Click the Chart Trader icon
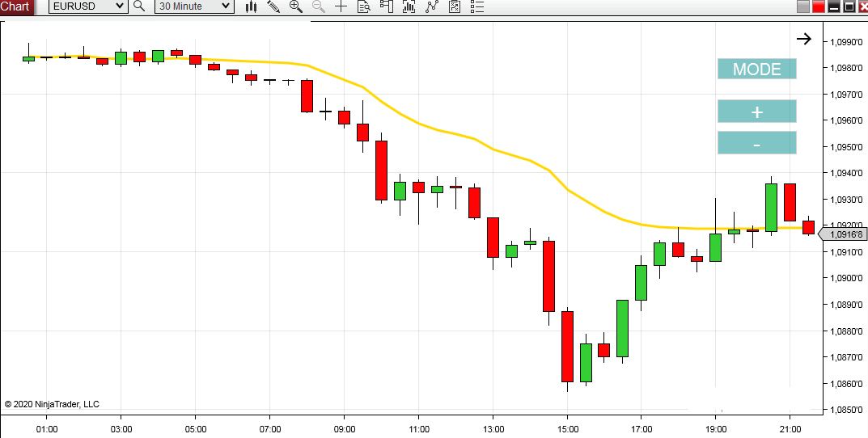This screenshot has width=868, height=438. [387, 6]
